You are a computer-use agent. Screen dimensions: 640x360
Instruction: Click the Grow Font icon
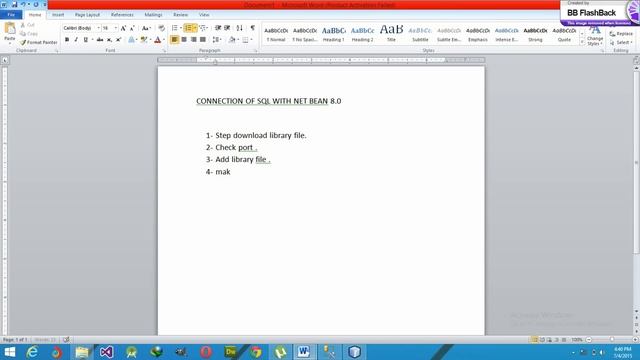coord(123,28)
